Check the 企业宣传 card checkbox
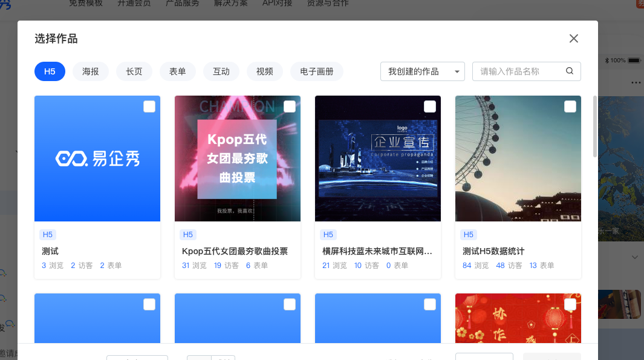This screenshot has width=644, height=360. (x=429, y=107)
